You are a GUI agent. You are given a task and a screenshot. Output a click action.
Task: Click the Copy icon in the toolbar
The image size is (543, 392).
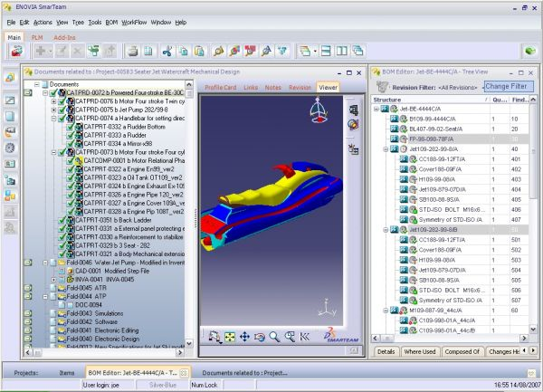click(x=183, y=52)
